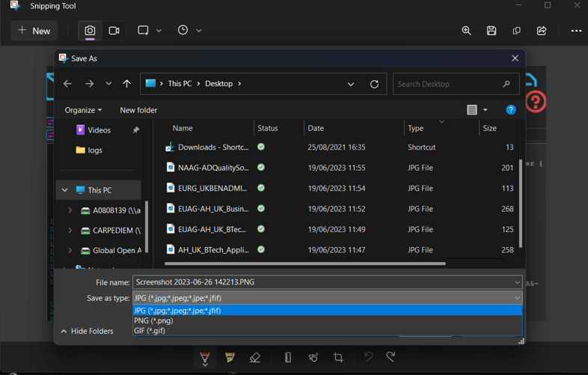Open the share icon in Snipping Tool
The width and height of the screenshot is (588, 375).
[542, 31]
